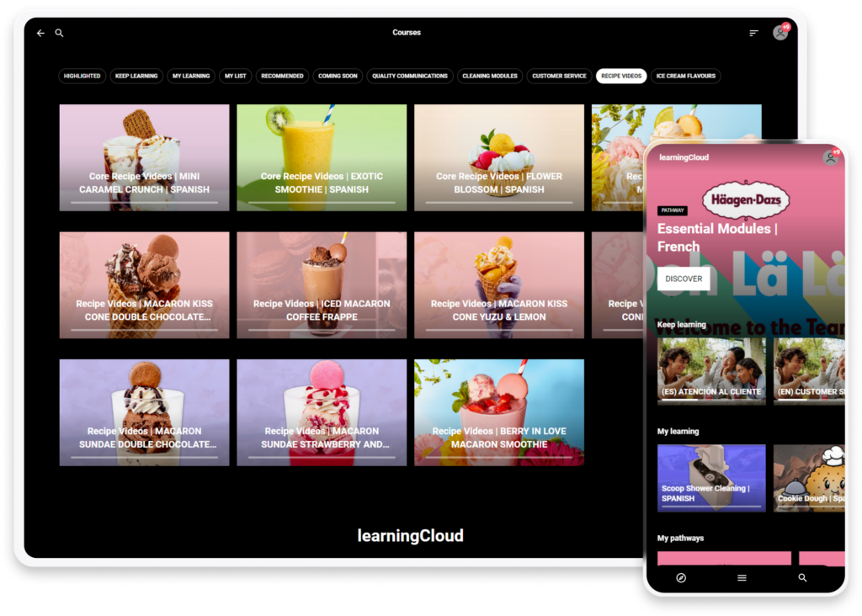The width and height of the screenshot is (862, 616).
Task: Open Berry In Love Macaron Smoothie card
Action: 499,412
